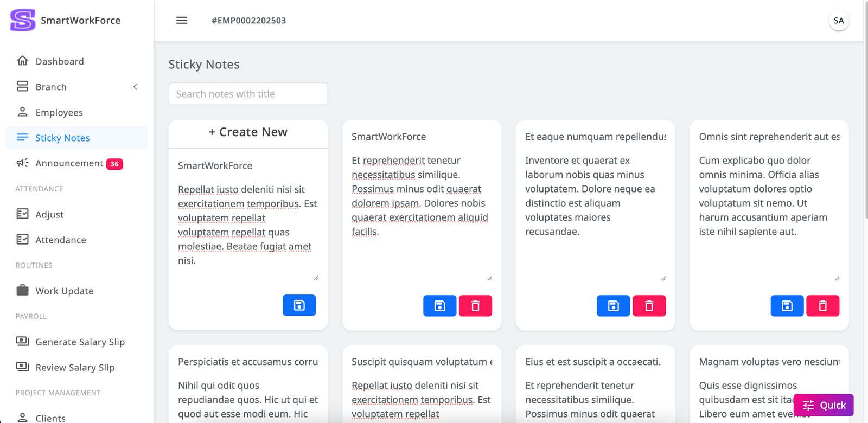868x423 pixels.
Task: Delete the SmartWorkForce note card
Action: click(x=475, y=306)
